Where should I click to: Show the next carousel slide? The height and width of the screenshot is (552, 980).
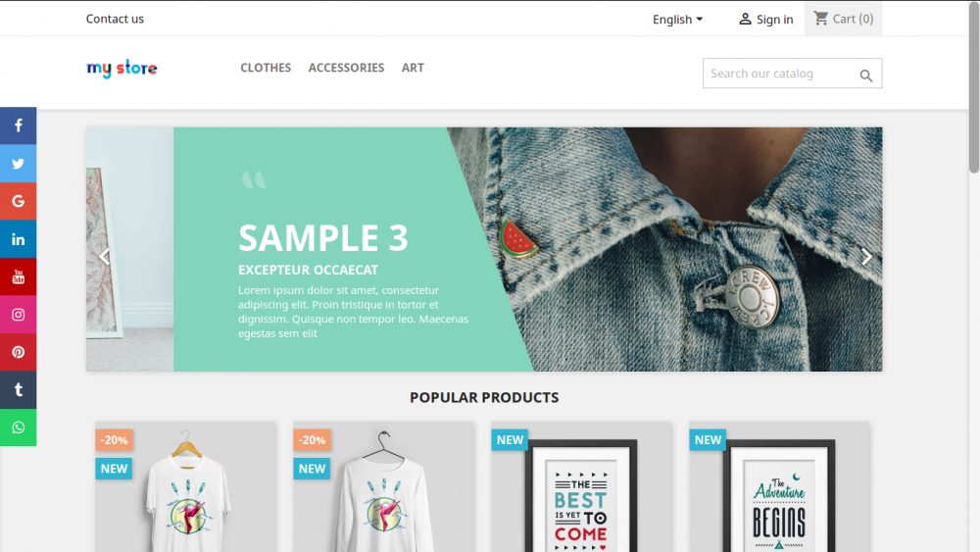click(x=866, y=256)
